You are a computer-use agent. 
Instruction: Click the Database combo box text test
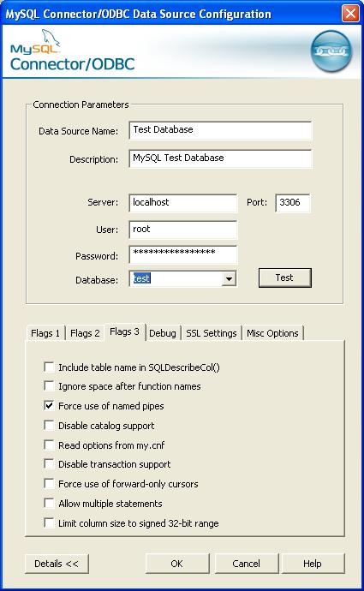(x=142, y=278)
